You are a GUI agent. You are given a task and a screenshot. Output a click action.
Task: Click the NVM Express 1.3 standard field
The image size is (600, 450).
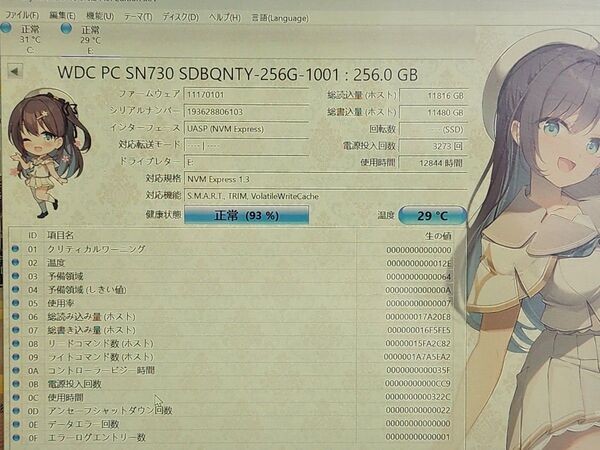pyautogui.click(x=326, y=179)
